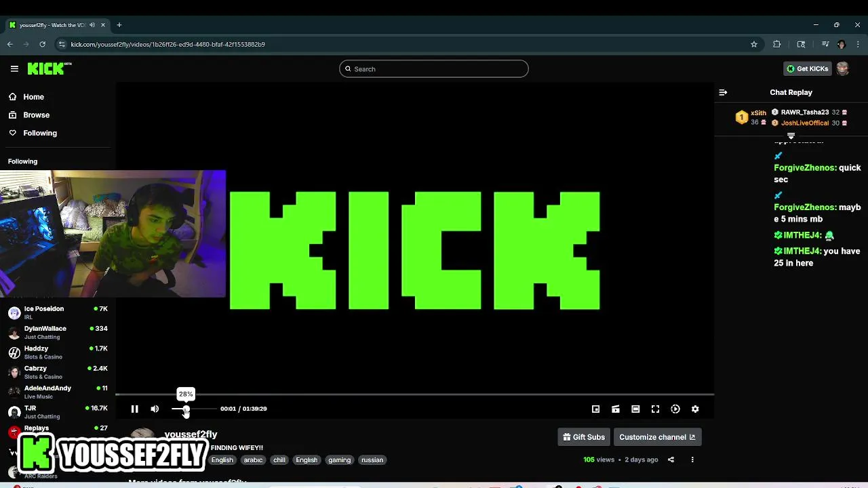Reload the browser page
The image size is (868, 488).
click(42, 44)
